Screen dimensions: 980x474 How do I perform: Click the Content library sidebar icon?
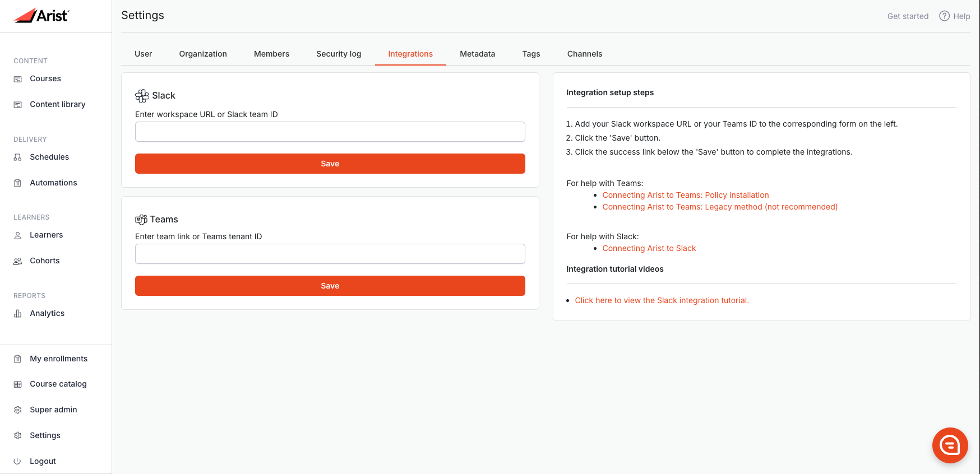17,105
